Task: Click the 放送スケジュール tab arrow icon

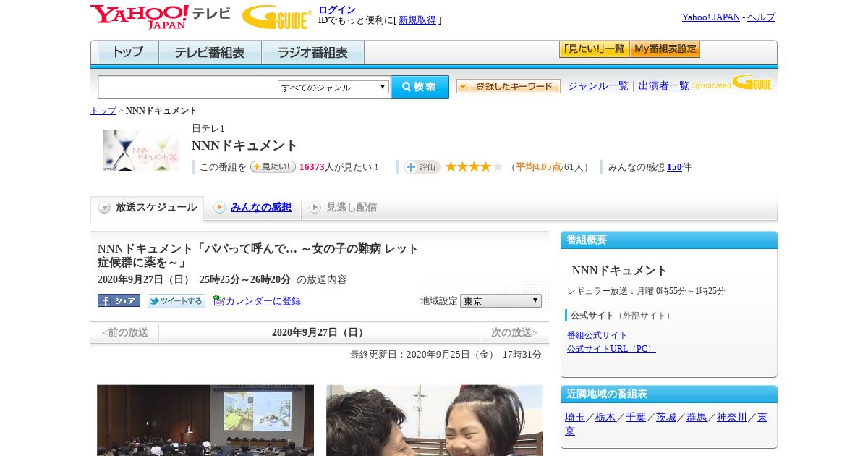Action: (105, 208)
